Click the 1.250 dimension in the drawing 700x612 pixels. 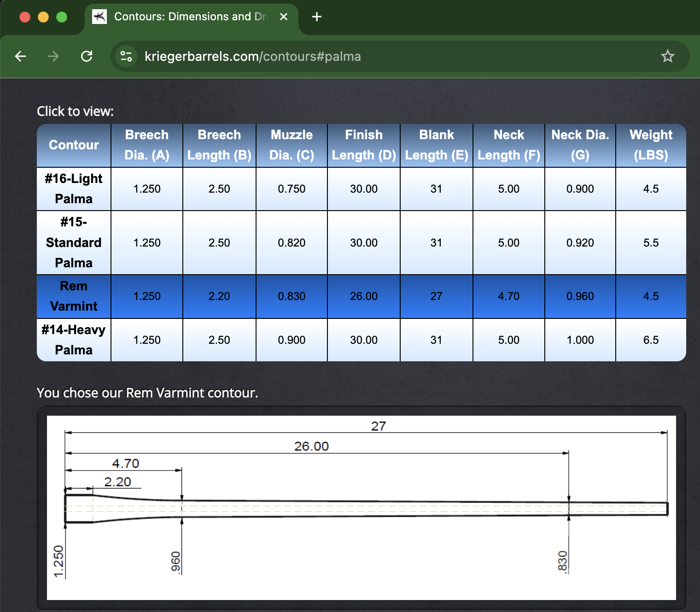[x=58, y=561]
